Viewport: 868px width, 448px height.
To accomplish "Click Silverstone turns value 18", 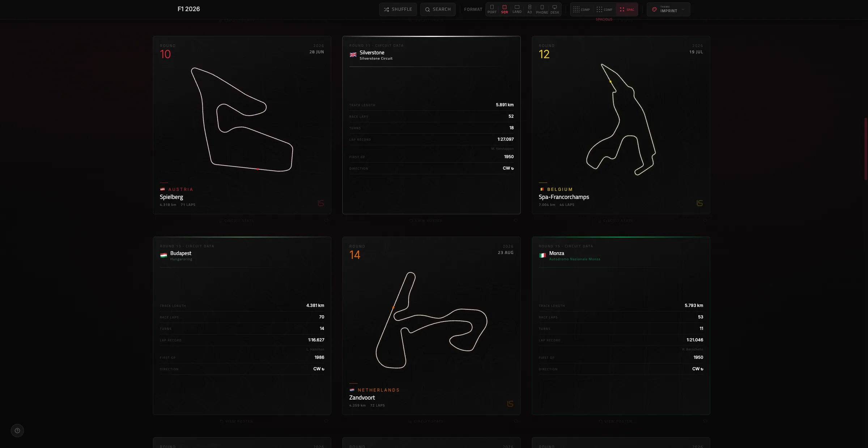I will tap(511, 128).
